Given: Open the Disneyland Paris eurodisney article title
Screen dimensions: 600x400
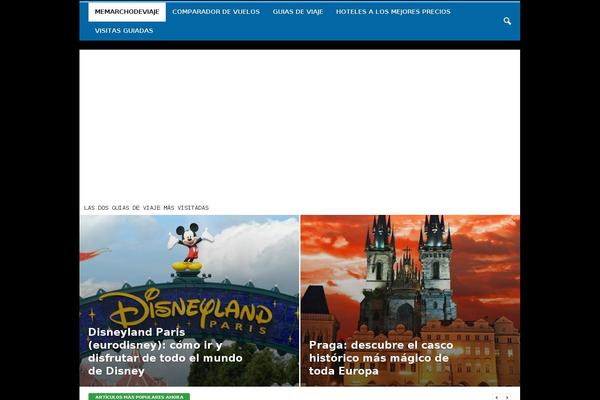Looking at the screenshot, I should [165, 351].
